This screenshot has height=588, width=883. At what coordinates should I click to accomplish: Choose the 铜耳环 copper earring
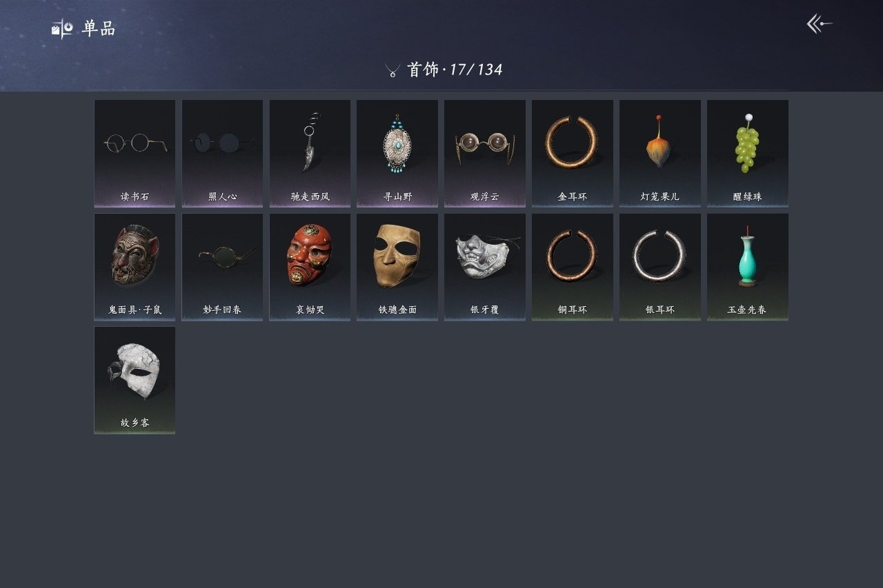(573, 267)
